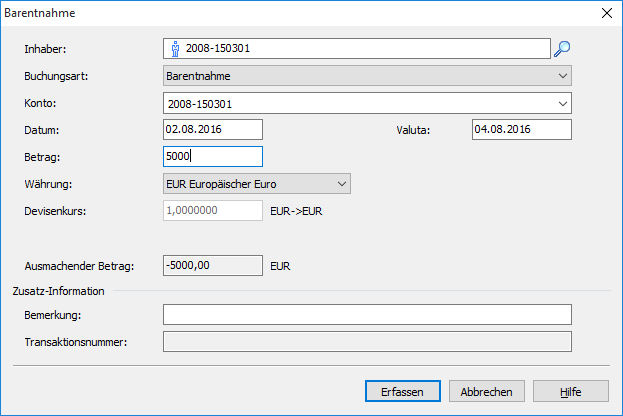
Task: Cancel with the Abbrechen button
Action: (x=487, y=391)
